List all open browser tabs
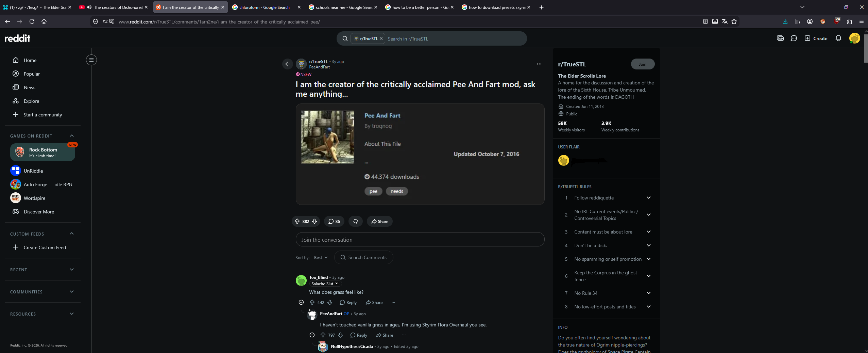This screenshot has width=868, height=353. [802, 7]
